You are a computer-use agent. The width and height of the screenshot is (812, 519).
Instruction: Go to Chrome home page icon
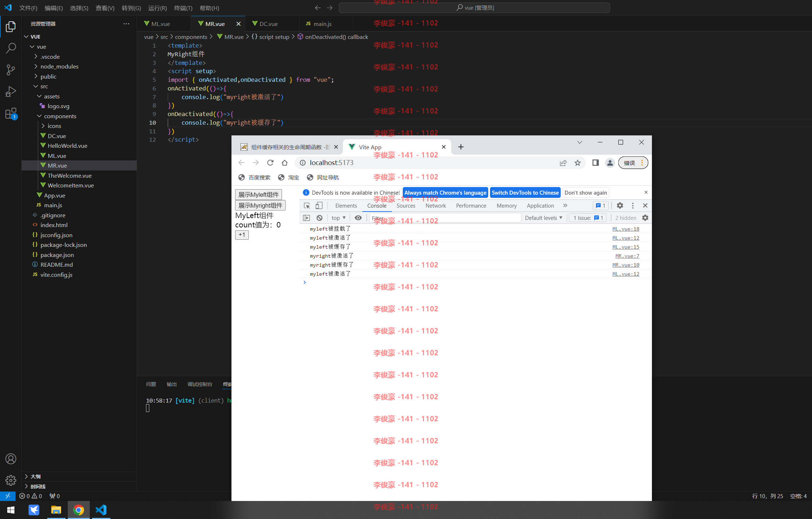pos(284,163)
